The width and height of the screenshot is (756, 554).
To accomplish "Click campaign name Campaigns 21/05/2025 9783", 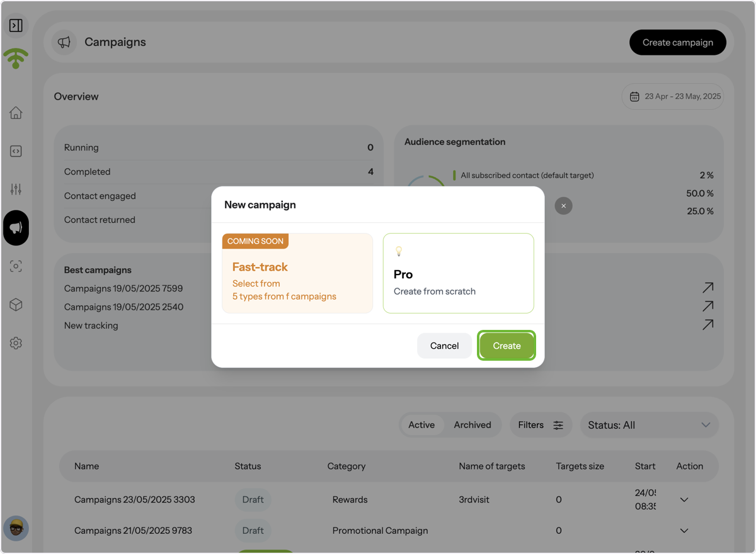I will (134, 531).
